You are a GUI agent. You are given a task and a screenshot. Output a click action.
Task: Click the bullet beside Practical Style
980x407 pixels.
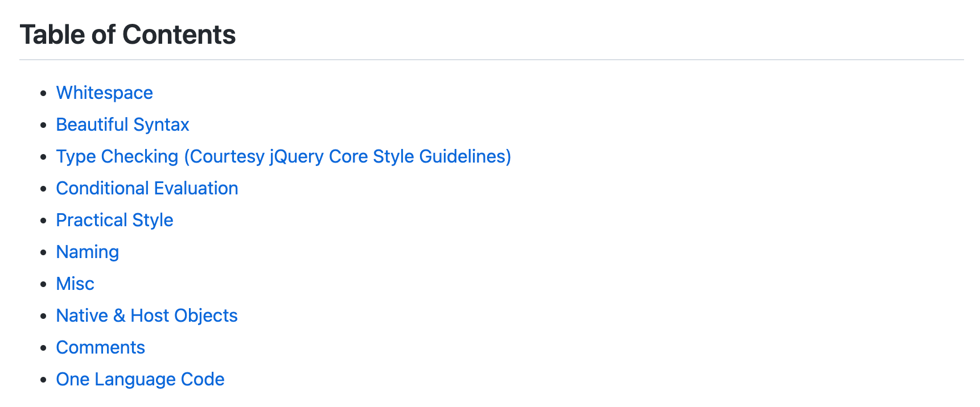(43, 221)
